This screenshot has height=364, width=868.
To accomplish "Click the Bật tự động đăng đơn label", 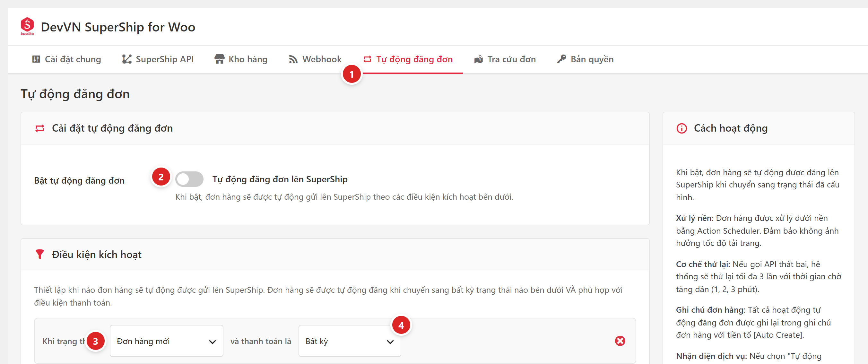I will coord(79,181).
